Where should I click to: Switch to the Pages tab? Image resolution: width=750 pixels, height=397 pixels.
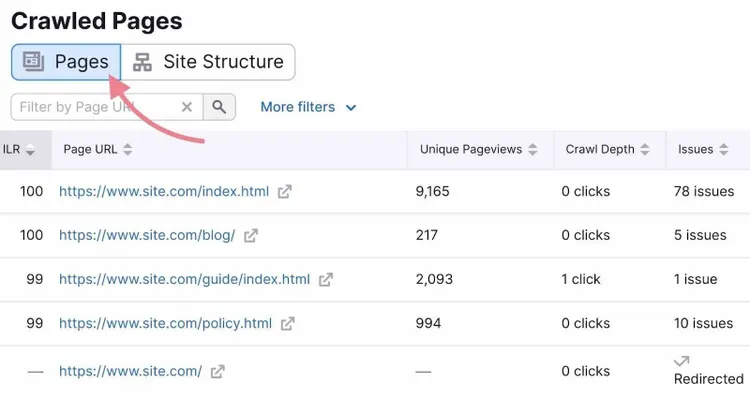66,62
